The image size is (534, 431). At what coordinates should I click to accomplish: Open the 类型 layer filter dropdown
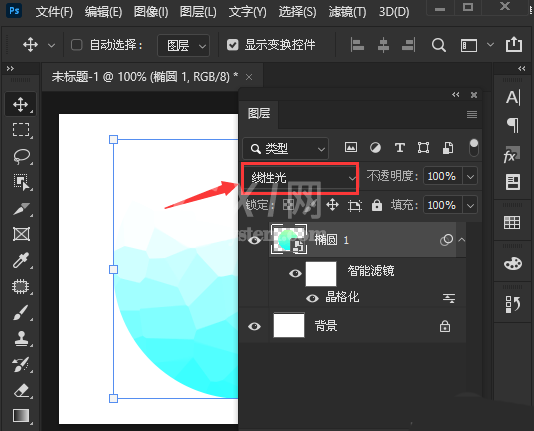click(x=286, y=148)
